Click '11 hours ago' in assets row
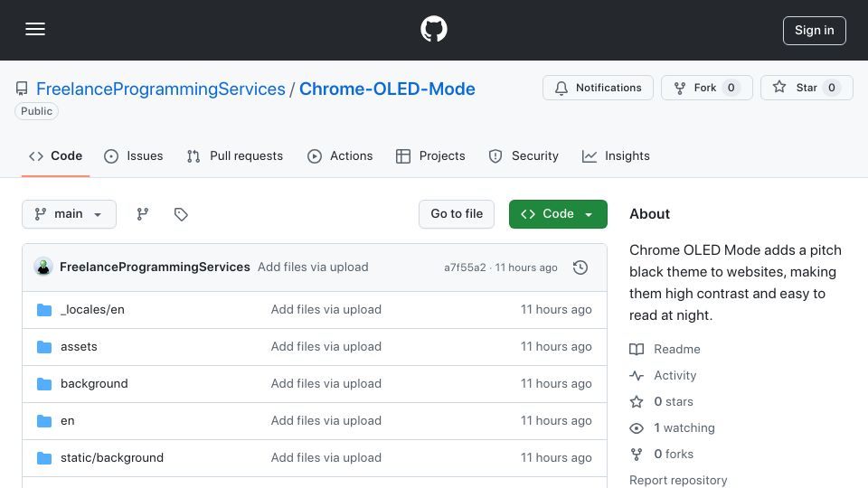 pos(556,347)
